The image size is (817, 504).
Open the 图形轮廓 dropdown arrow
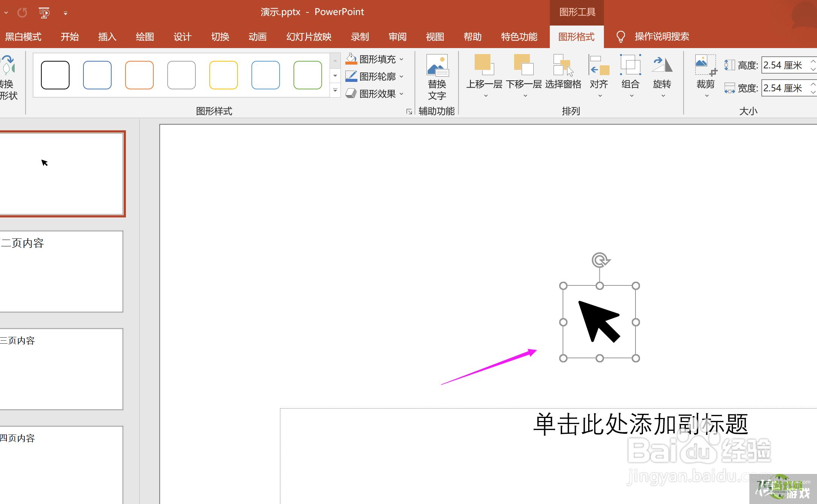[x=401, y=77]
